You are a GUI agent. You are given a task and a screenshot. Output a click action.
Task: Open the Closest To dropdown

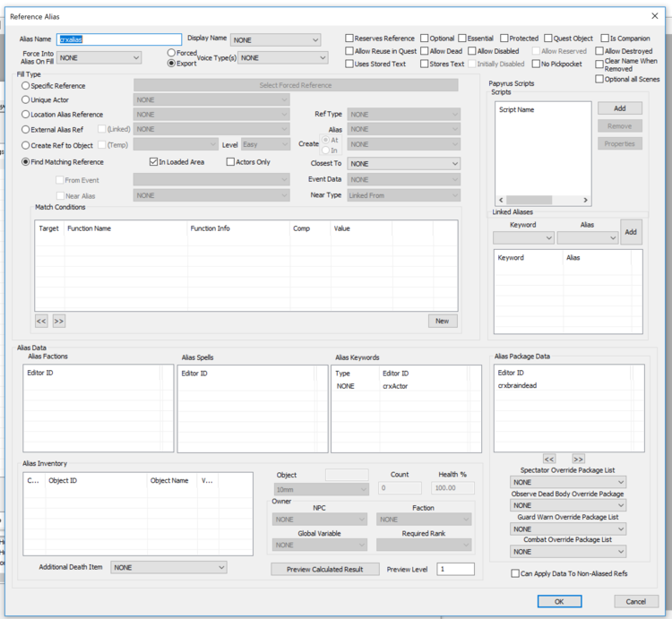pyautogui.click(x=404, y=164)
